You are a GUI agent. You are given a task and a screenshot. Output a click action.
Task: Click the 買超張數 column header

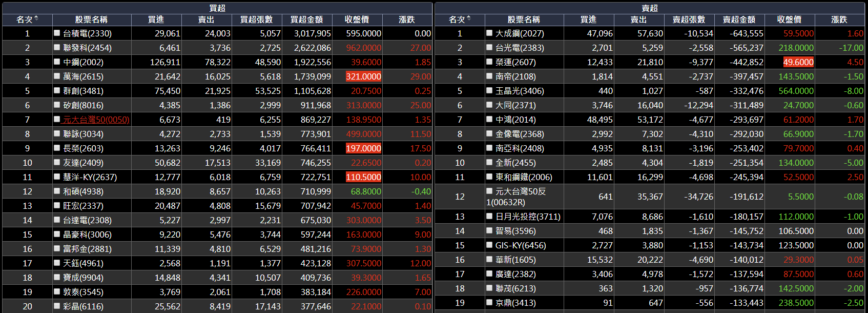(x=256, y=19)
